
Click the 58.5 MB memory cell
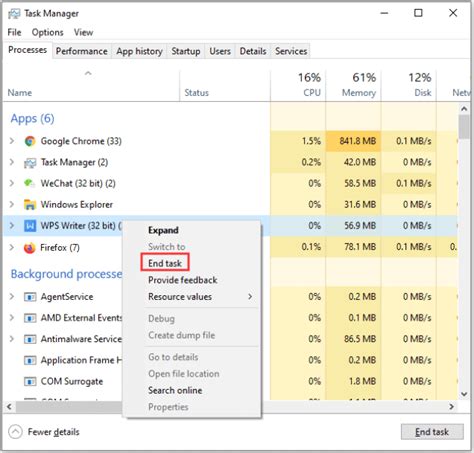(353, 183)
